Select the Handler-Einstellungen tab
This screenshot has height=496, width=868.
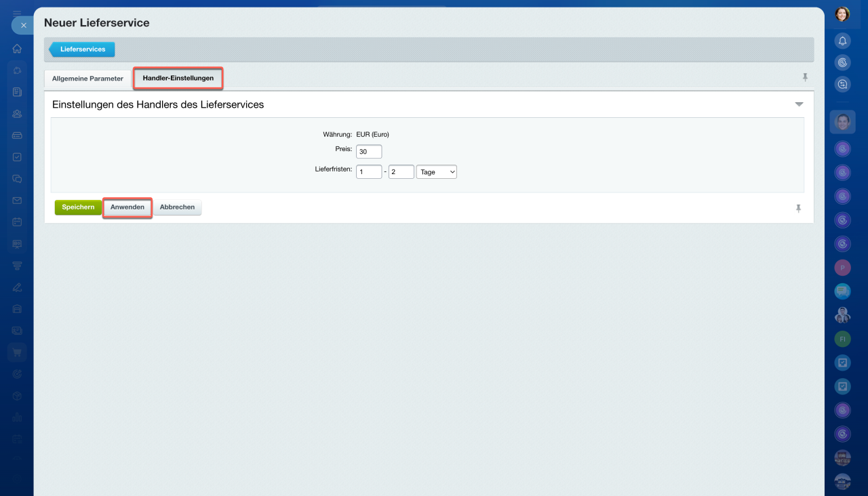pos(178,78)
